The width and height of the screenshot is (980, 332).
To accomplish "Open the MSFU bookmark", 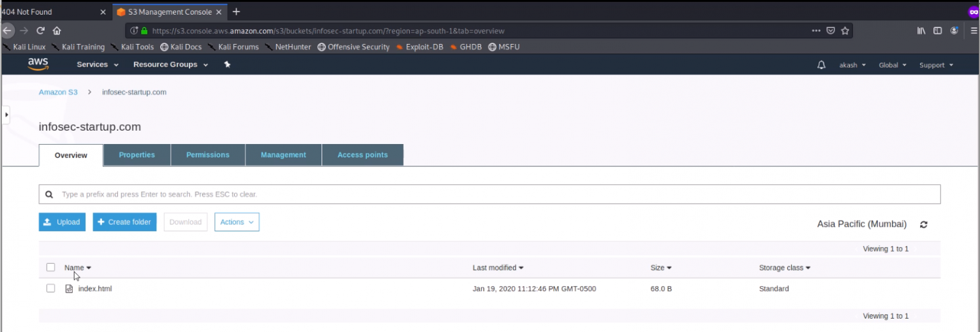I will [504, 47].
